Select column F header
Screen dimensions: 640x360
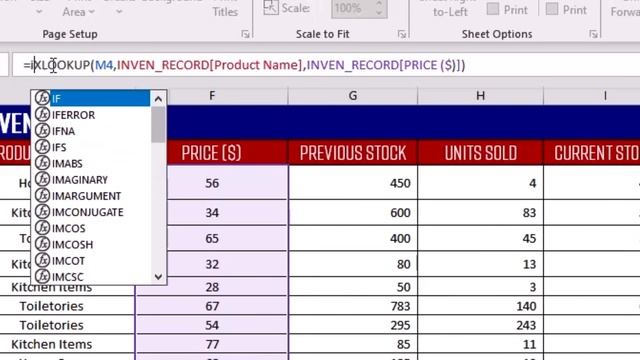[x=212, y=96]
